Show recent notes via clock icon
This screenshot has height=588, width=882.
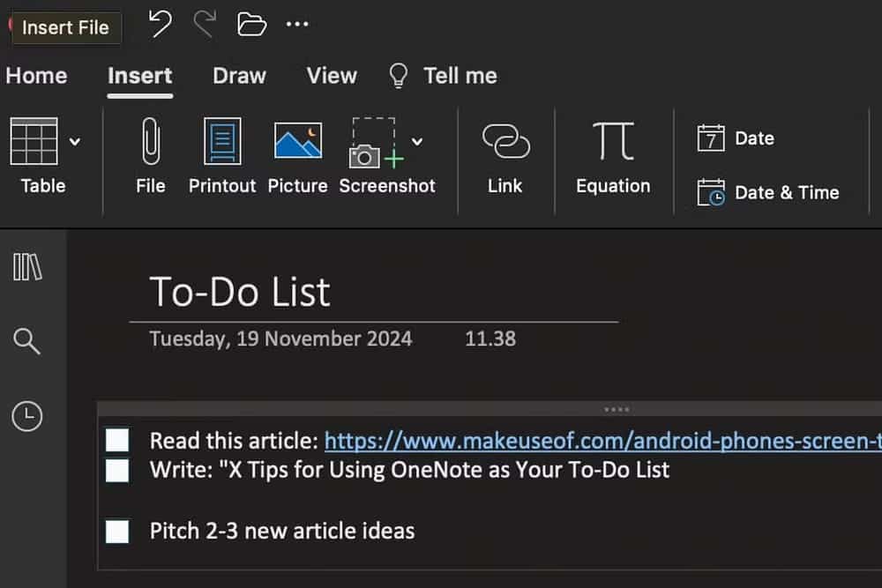tap(27, 416)
